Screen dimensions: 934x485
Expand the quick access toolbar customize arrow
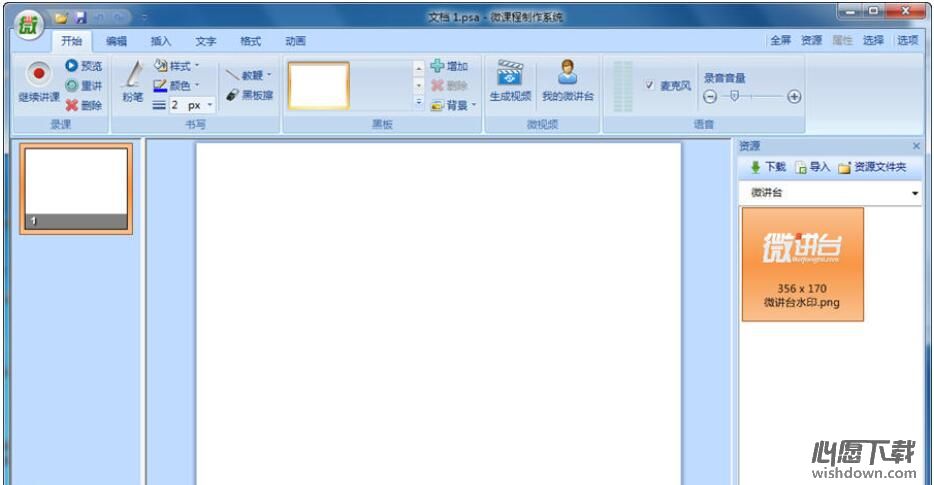pyautogui.click(x=144, y=18)
